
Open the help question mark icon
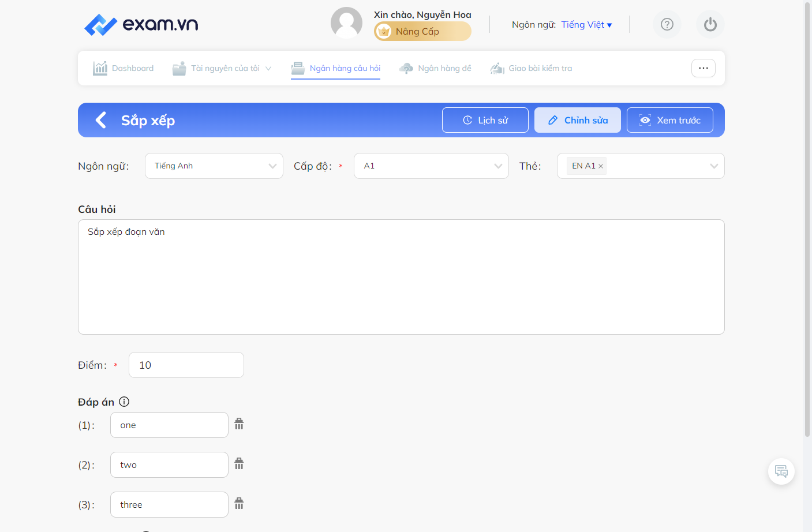click(x=667, y=24)
